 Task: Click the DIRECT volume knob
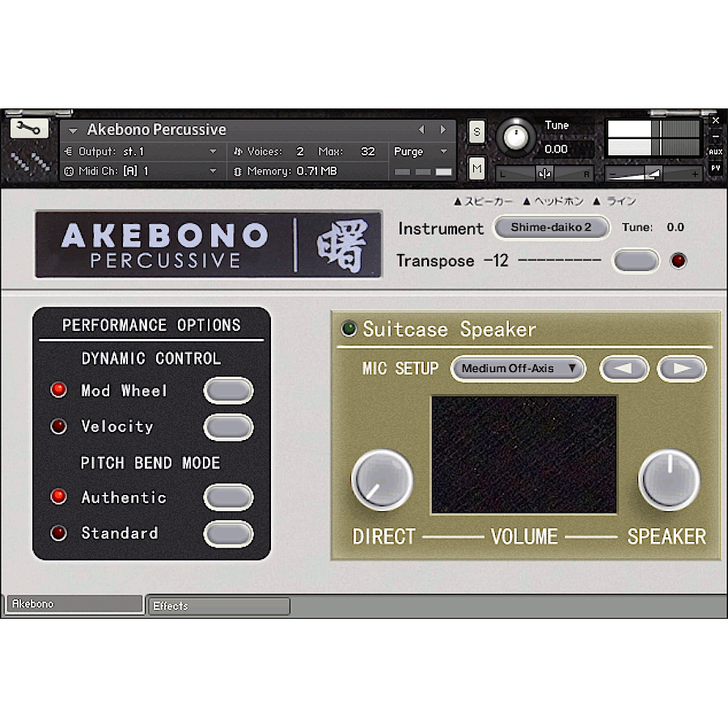coord(382,480)
